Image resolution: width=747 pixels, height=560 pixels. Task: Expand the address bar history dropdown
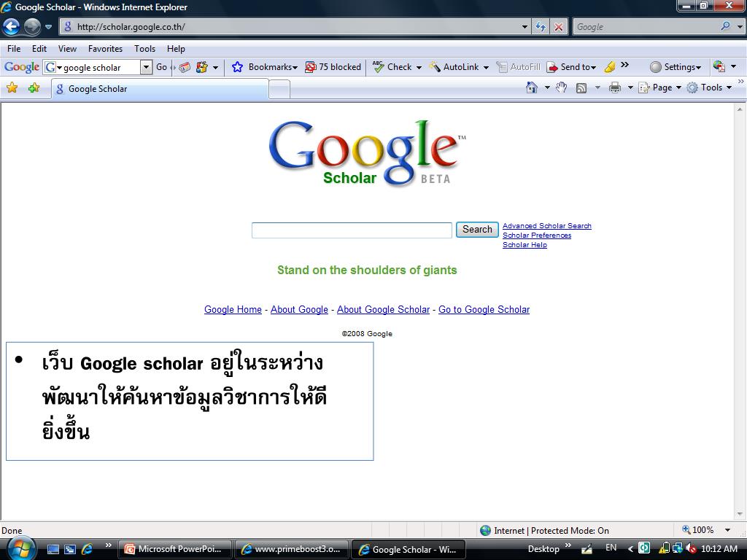point(525,27)
